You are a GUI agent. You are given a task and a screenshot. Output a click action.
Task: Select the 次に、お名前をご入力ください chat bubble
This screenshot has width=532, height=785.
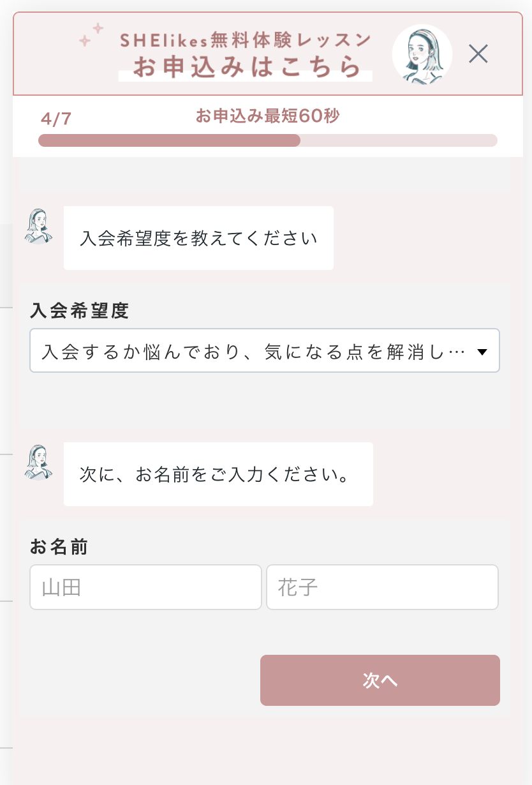click(x=218, y=474)
